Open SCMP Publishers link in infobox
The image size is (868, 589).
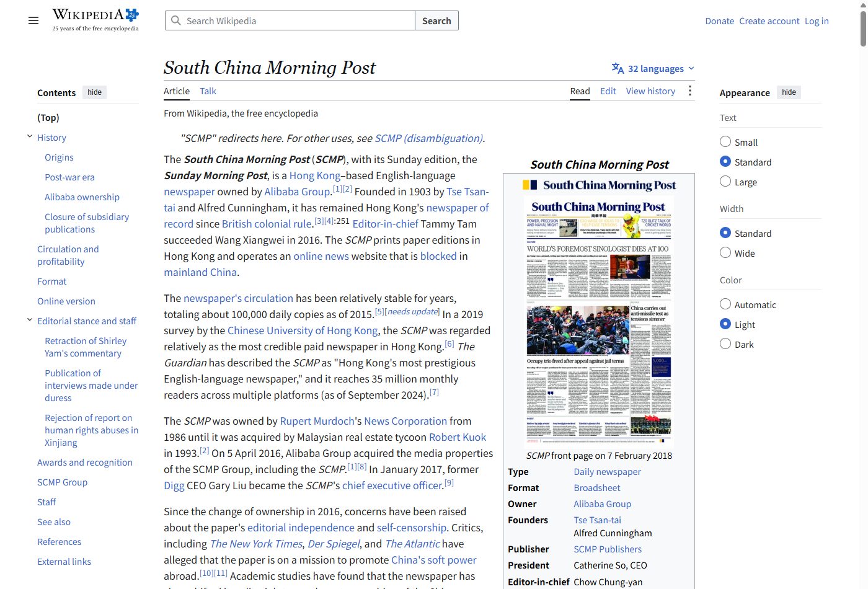608,549
